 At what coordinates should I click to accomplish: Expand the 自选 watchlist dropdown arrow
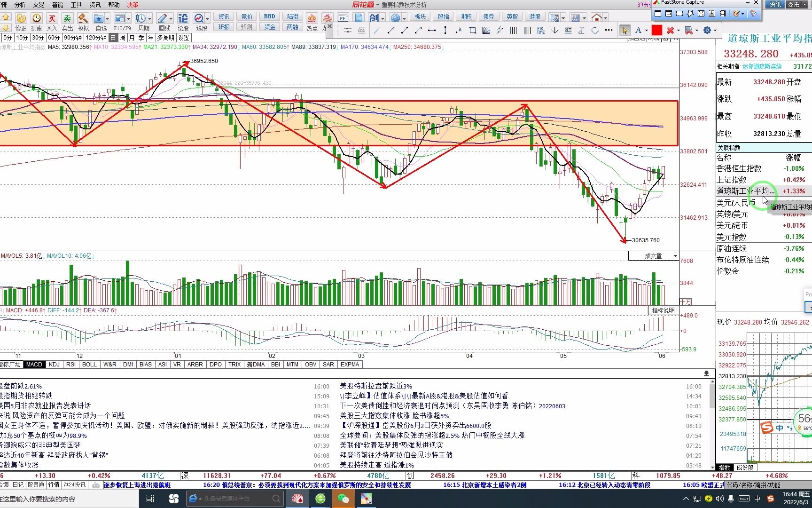(x=108, y=19)
